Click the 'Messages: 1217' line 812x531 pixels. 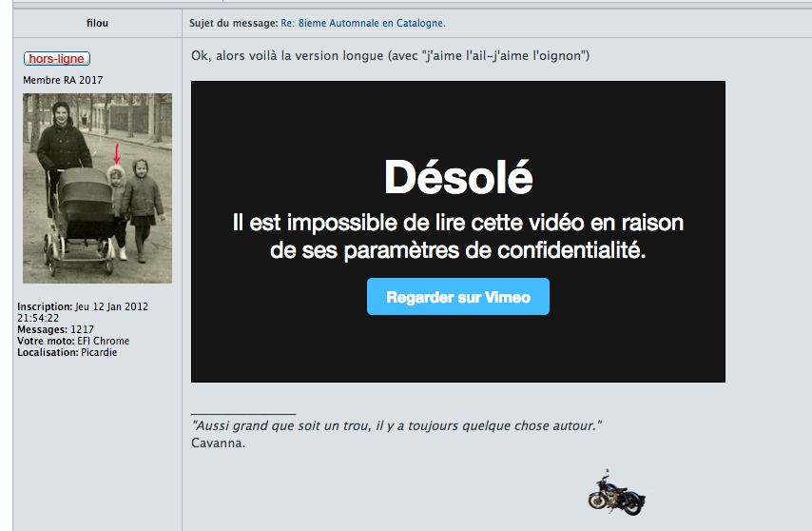click(x=55, y=329)
